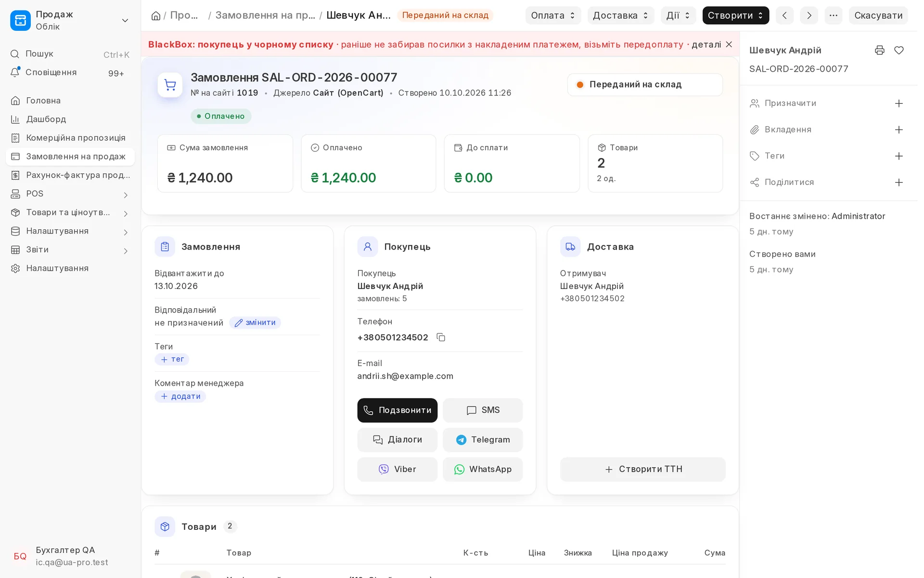Change status Переданий на склад selector
This screenshot has width=924, height=578.
click(645, 85)
